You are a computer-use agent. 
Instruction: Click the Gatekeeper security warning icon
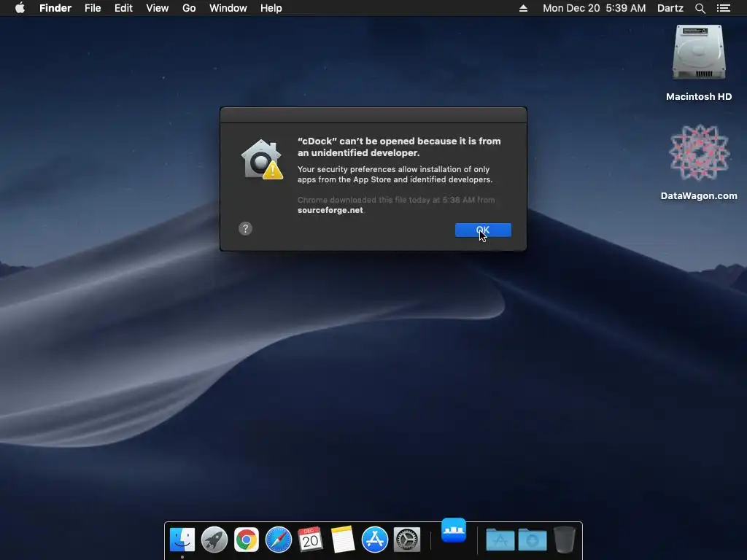pos(262,160)
